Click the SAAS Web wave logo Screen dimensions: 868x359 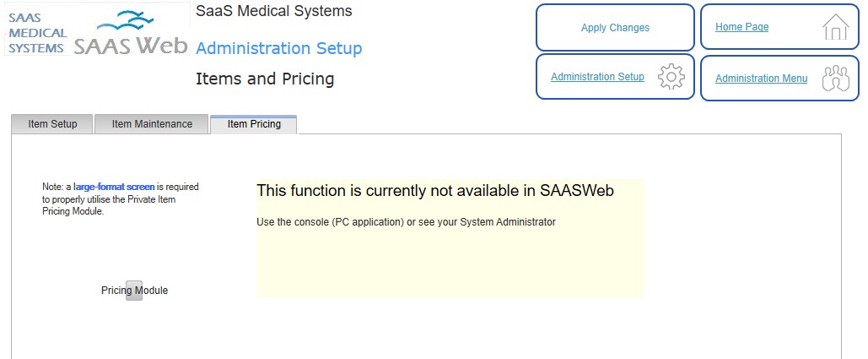[132, 32]
